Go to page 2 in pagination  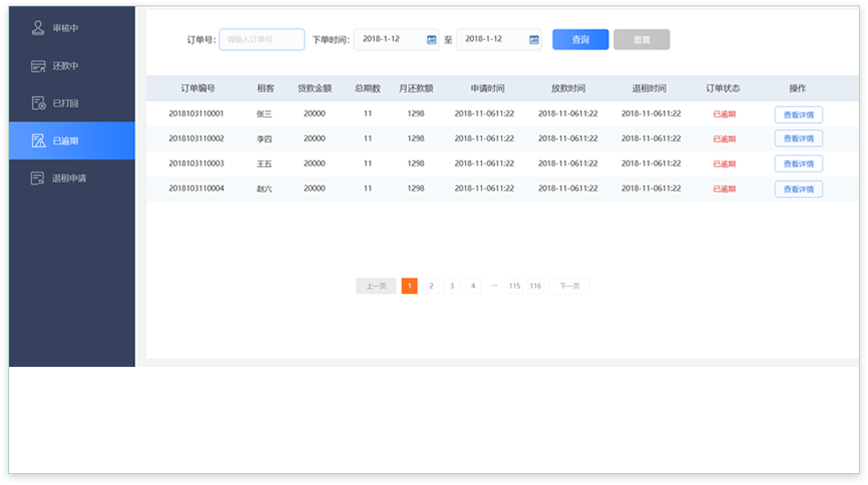431,286
